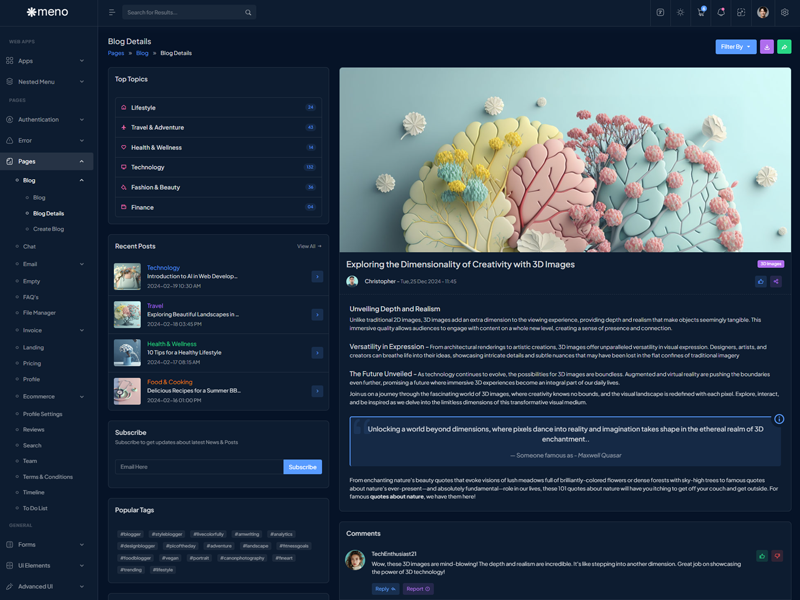This screenshot has height=600, width=800.
Task: Open the View All recent posts link
Action: (x=308, y=246)
